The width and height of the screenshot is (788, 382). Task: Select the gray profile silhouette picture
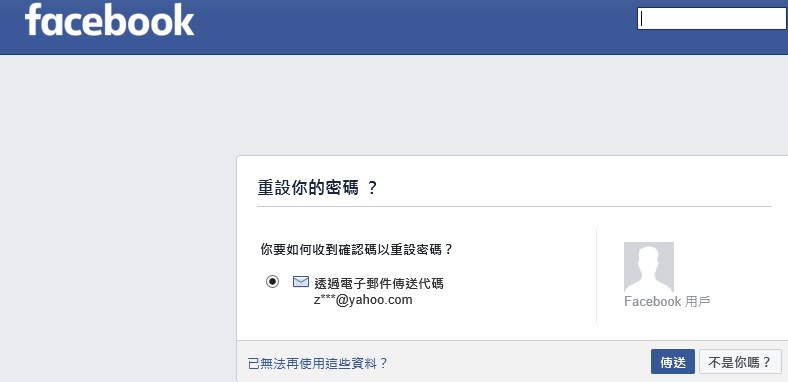tap(649, 267)
